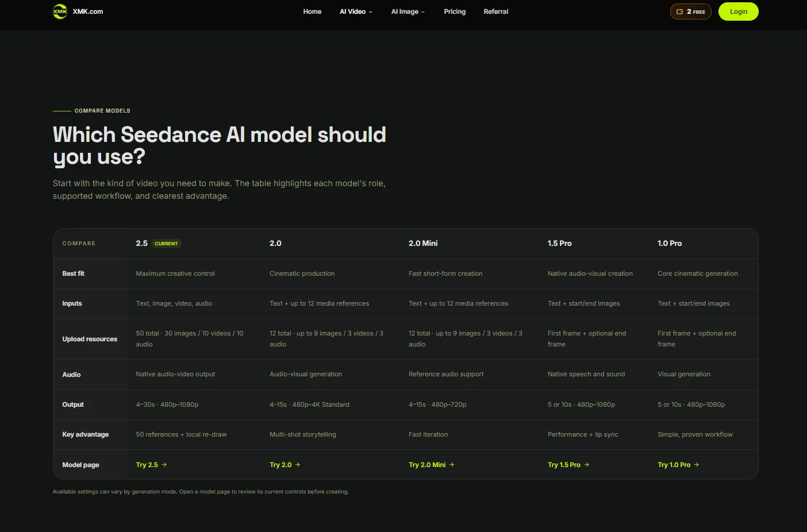
Task: Click 'Audio-visual generation' cell
Action: [306, 374]
